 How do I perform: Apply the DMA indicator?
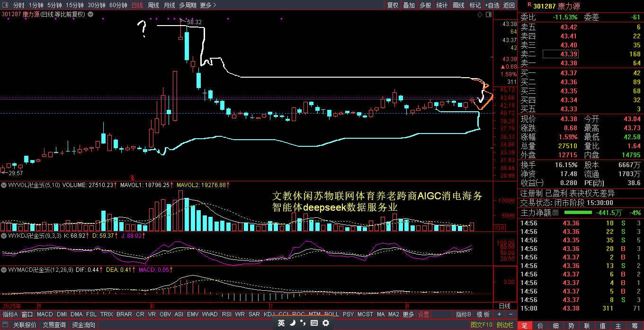[x=76, y=314]
